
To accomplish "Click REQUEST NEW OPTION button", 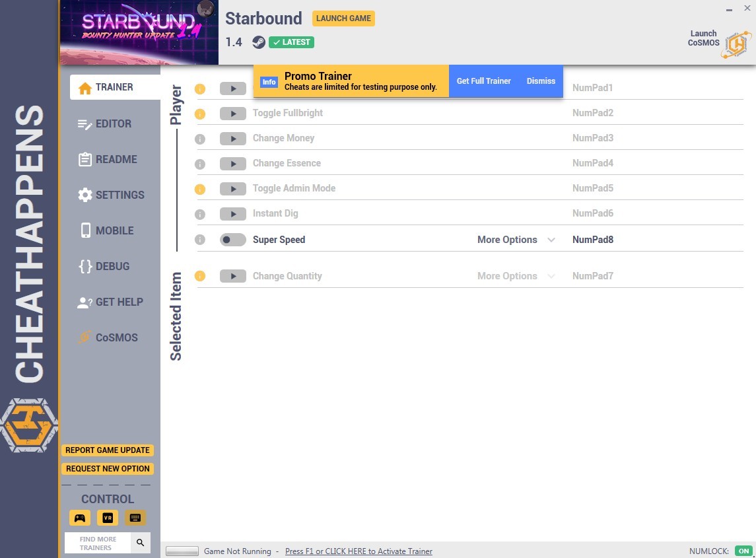I will (x=108, y=468).
